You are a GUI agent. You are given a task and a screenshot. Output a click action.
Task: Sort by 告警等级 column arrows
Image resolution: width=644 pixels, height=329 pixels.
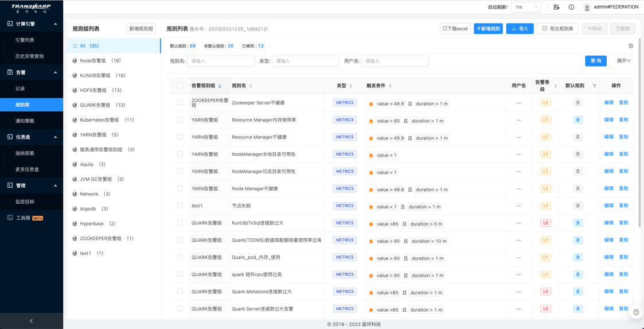click(555, 86)
